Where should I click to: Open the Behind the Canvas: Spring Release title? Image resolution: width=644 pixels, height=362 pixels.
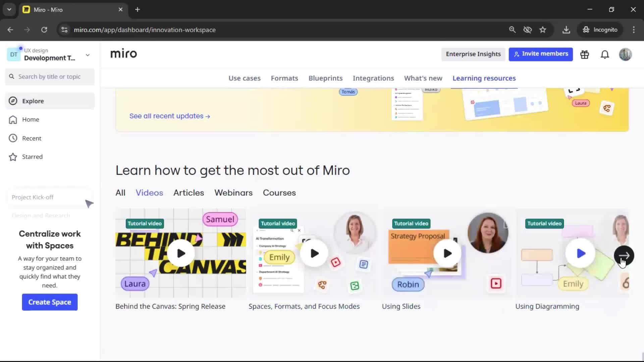(x=170, y=306)
